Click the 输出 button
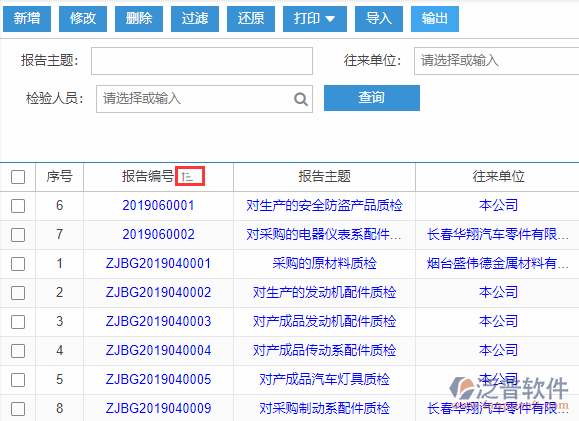 click(x=435, y=18)
